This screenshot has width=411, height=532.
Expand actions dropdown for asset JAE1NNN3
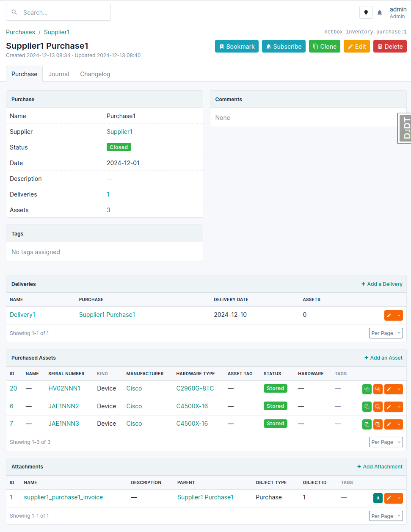[399, 424]
